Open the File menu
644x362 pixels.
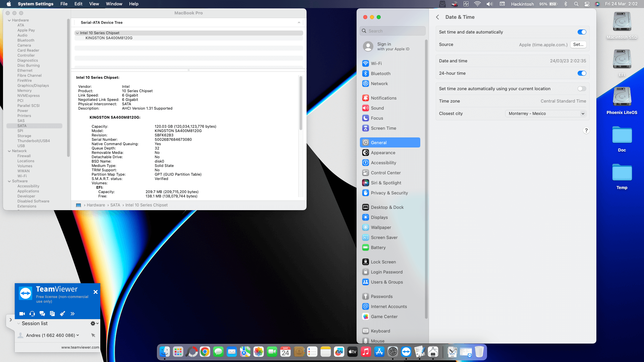tap(64, 4)
